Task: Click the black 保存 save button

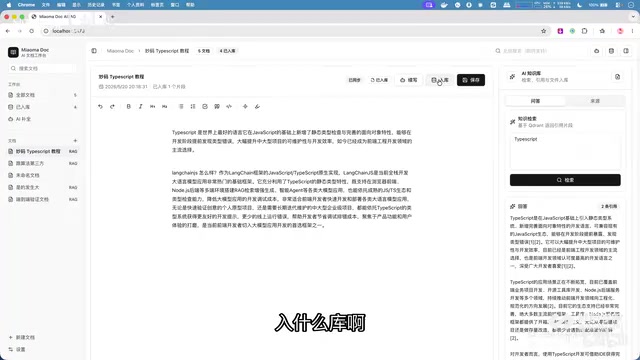Action: [x=471, y=80]
